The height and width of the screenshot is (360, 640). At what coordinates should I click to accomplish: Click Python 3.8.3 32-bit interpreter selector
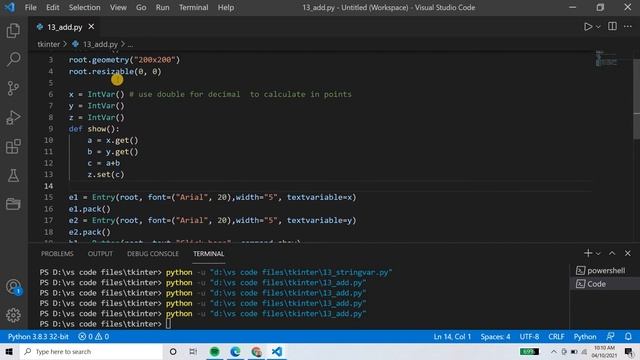coord(38,337)
